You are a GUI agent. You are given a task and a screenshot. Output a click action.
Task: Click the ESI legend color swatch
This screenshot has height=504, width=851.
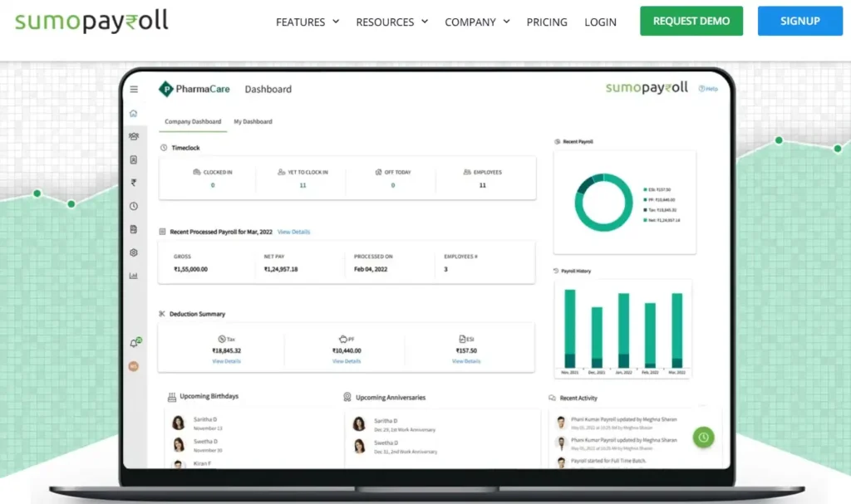[645, 190]
